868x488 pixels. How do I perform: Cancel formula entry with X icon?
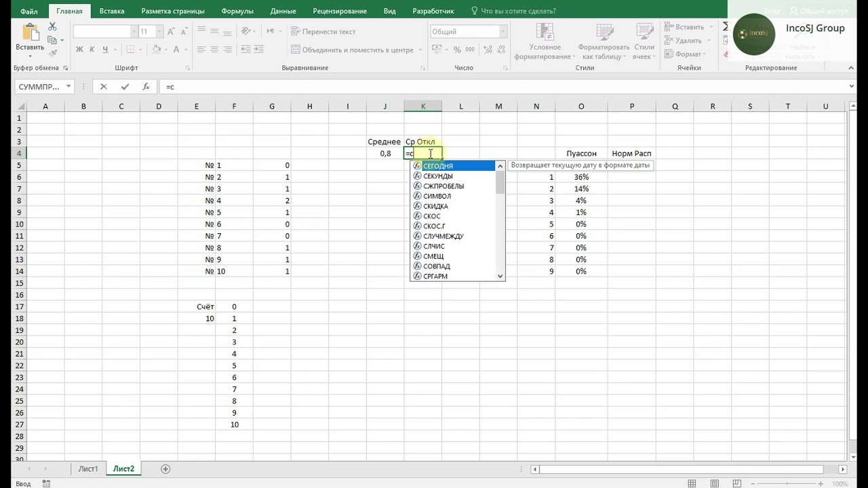103,87
